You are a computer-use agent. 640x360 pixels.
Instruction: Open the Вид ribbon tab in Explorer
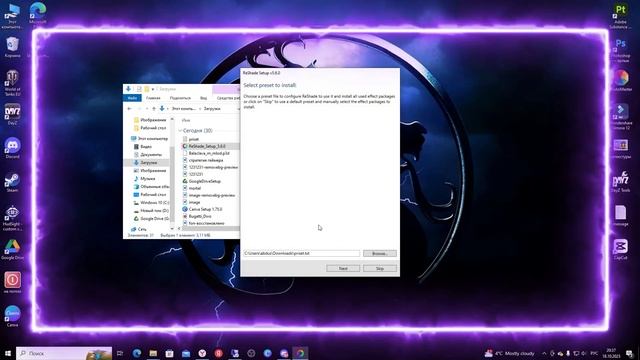[x=203, y=98]
